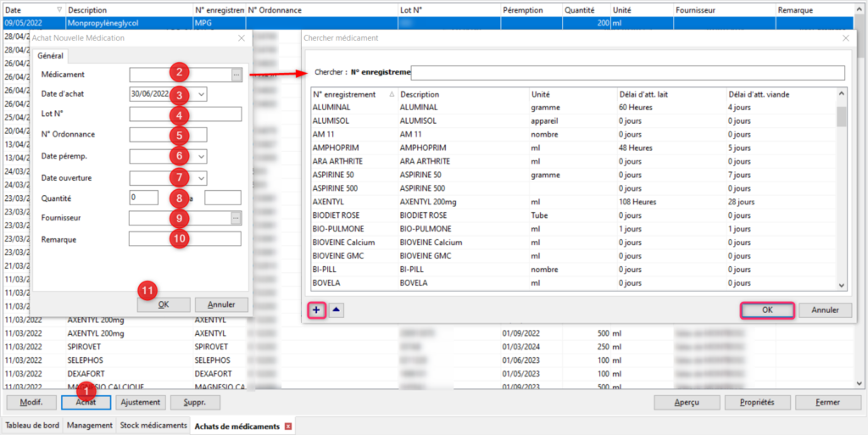
Task: Confirm with OK in the Chercher médicament dialog
Action: coord(767,310)
